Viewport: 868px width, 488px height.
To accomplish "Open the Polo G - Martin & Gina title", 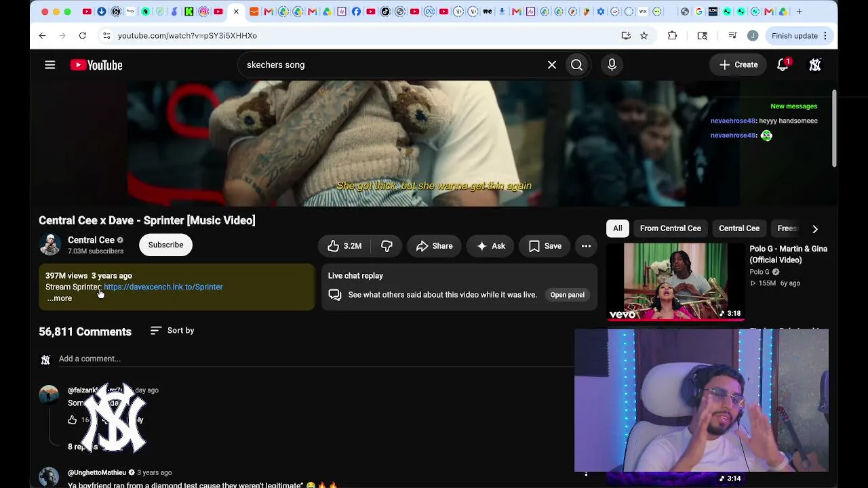I will point(788,254).
